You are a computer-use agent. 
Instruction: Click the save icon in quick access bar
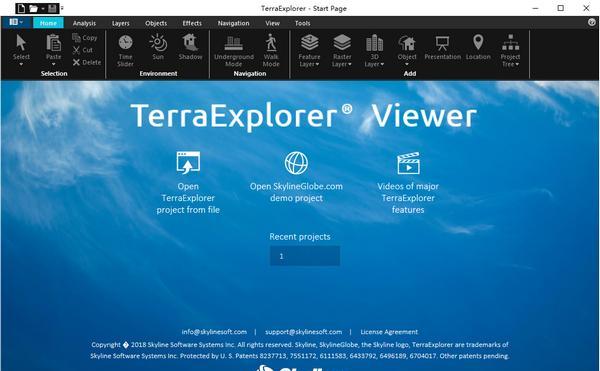click(52, 8)
